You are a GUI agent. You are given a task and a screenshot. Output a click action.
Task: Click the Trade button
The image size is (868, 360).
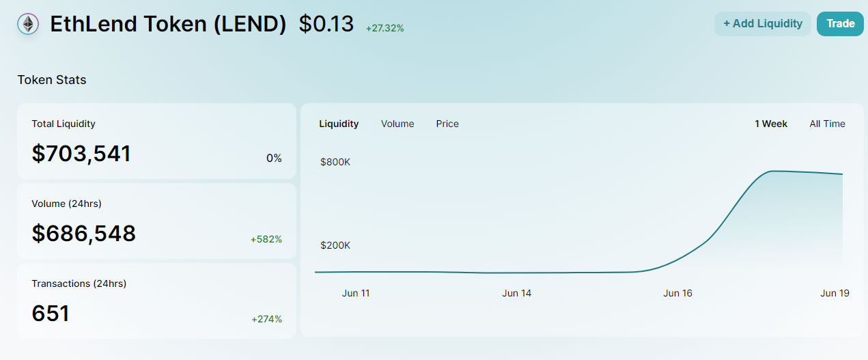pos(840,24)
